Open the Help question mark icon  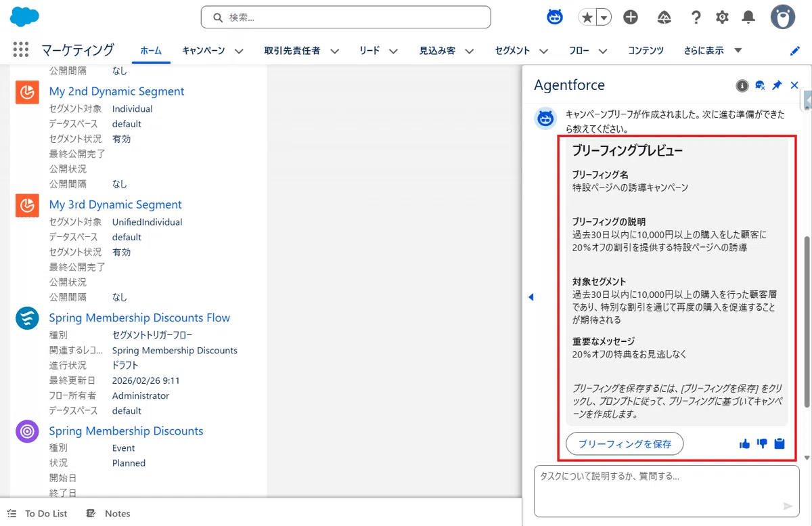coord(696,18)
